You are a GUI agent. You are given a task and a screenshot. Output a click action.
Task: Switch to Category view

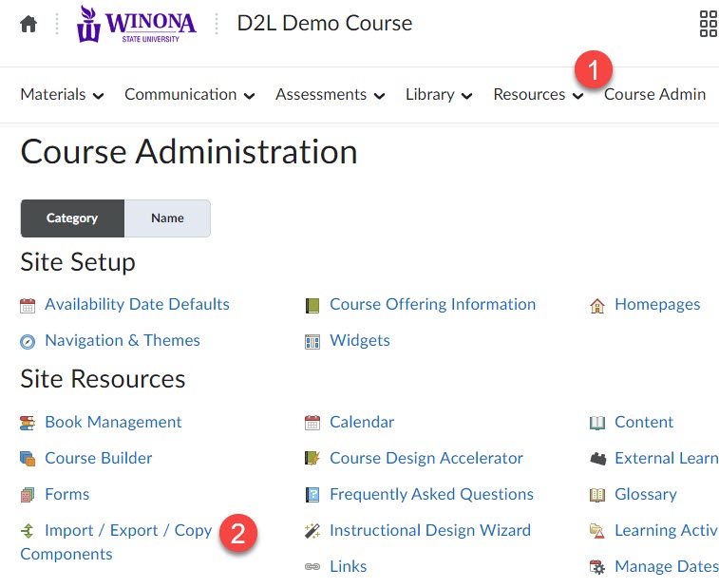[72, 218]
